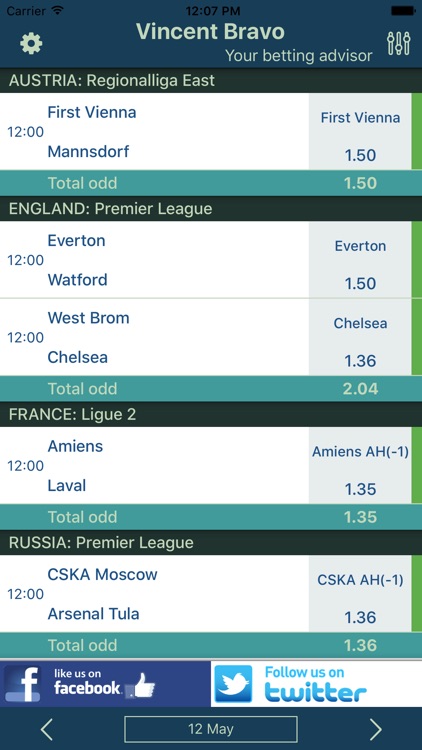Open filter sliders icon in header
422x750 pixels.
[399, 44]
